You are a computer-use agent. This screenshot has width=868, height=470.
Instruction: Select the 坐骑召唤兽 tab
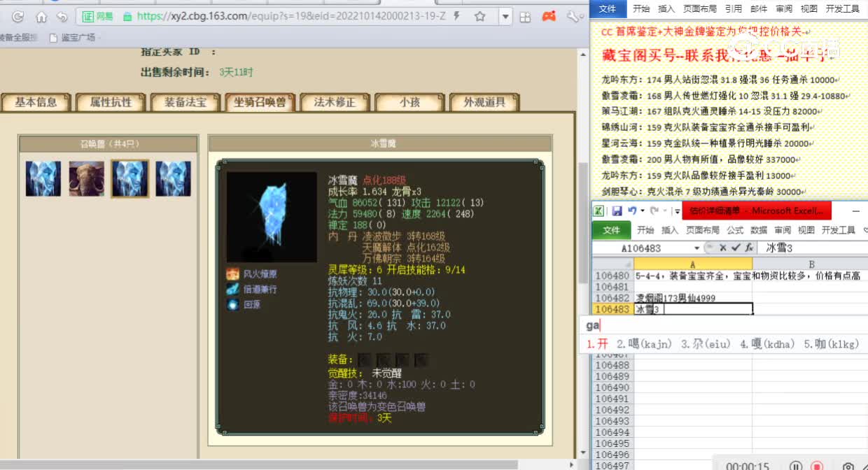[x=260, y=102]
